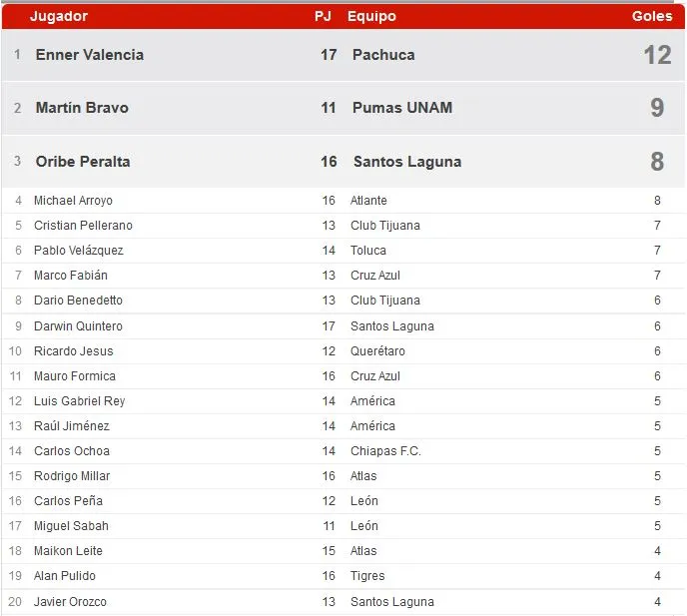Open the Querétaro team link
Screen dimensions: 687x616
(377, 351)
